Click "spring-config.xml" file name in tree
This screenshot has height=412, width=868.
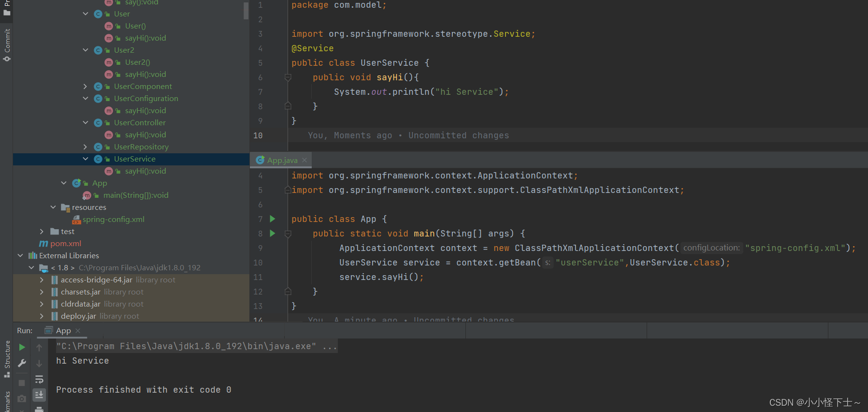[114, 220]
